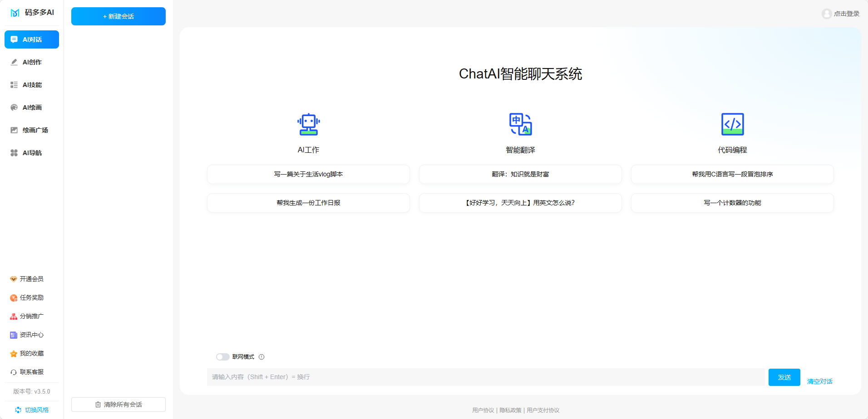This screenshot has height=419, width=868.
Task: Click the 开通会员 diamond icon
Action: [14, 279]
